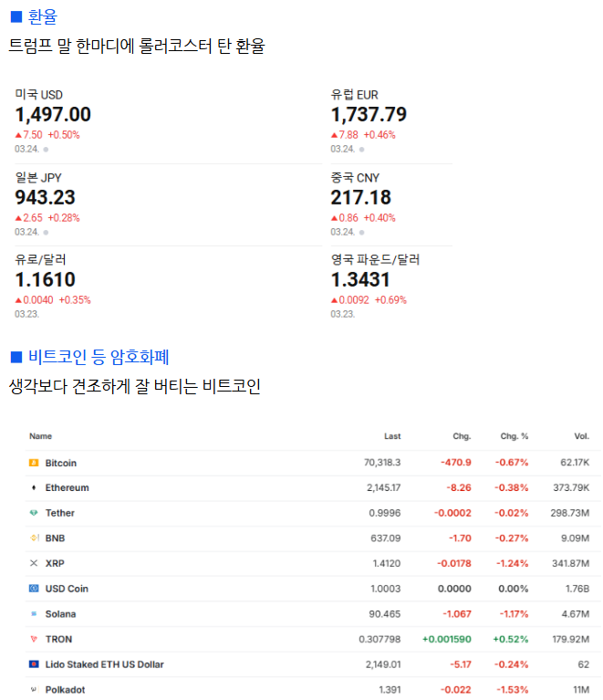
Task: Click the Bitcoin coin icon
Action: 35,463
